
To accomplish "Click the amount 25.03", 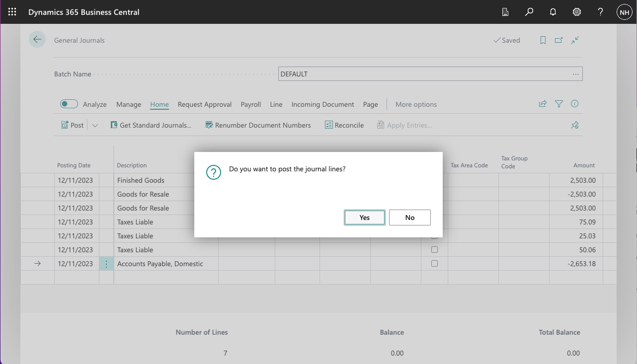I will tap(587, 236).
